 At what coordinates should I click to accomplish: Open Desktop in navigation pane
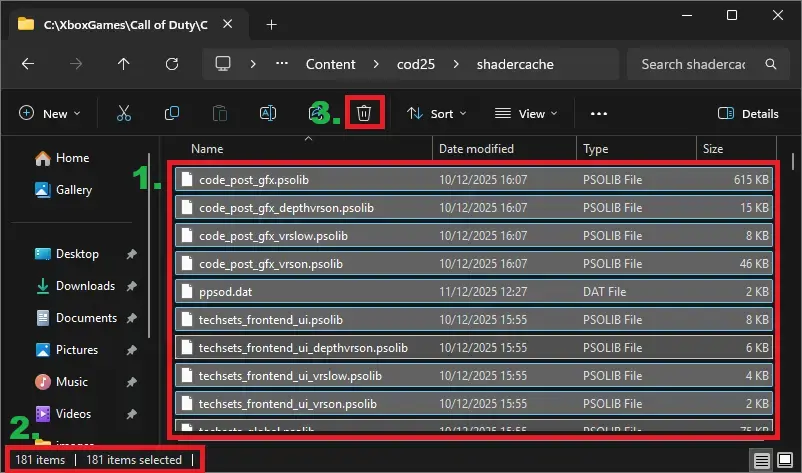pos(66,254)
